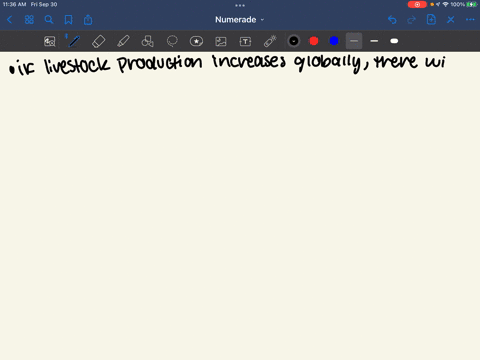This screenshot has height=360, width=480.
Task: Open the share export menu
Action: click(88, 20)
